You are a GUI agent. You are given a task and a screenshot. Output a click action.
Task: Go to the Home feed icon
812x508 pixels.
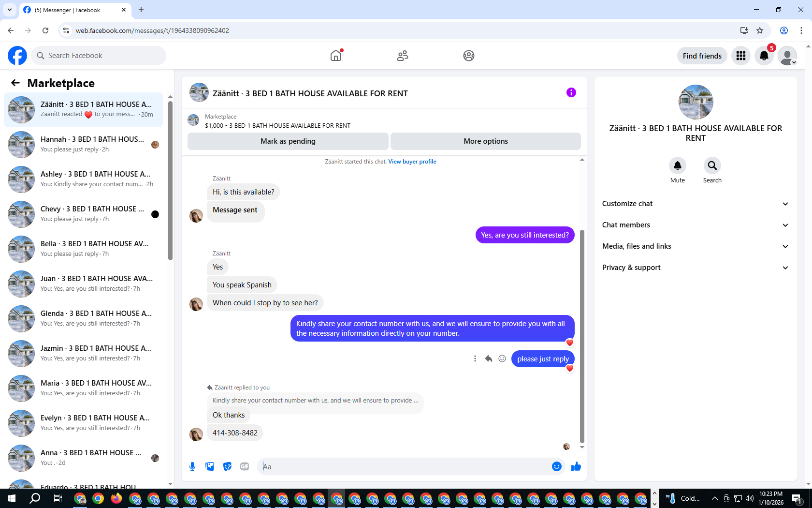tap(336, 56)
